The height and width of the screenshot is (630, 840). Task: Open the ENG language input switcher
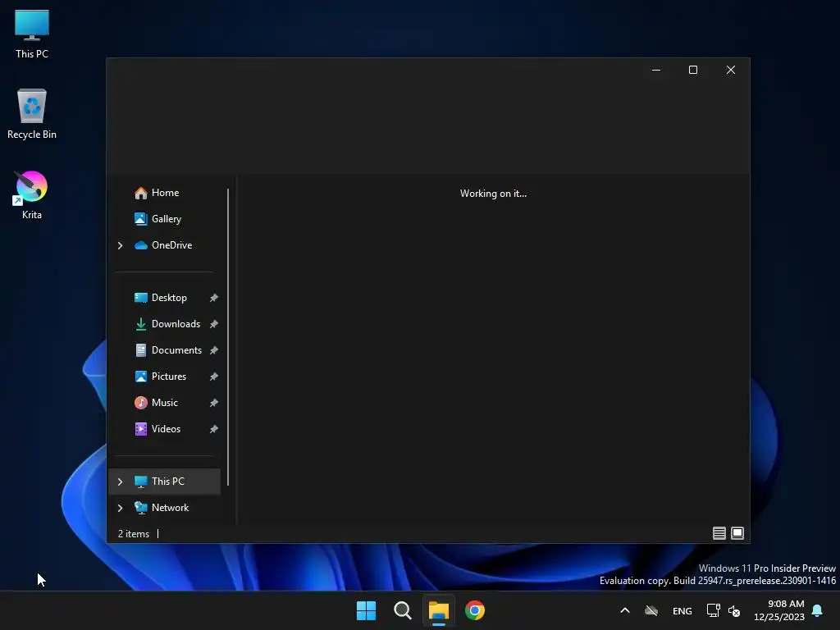tap(682, 611)
